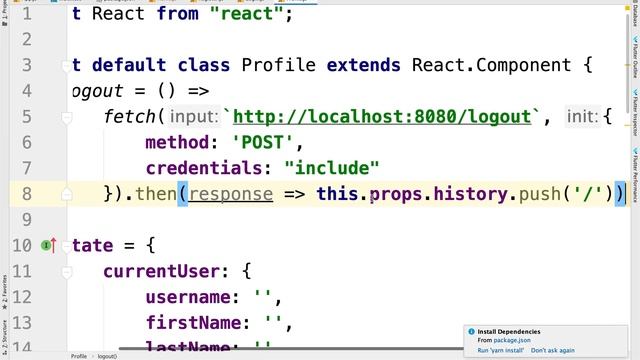The image size is (640, 360).
Task: Click Run 'yarn install' link
Action: pyautogui.click(x=500, y=350)
